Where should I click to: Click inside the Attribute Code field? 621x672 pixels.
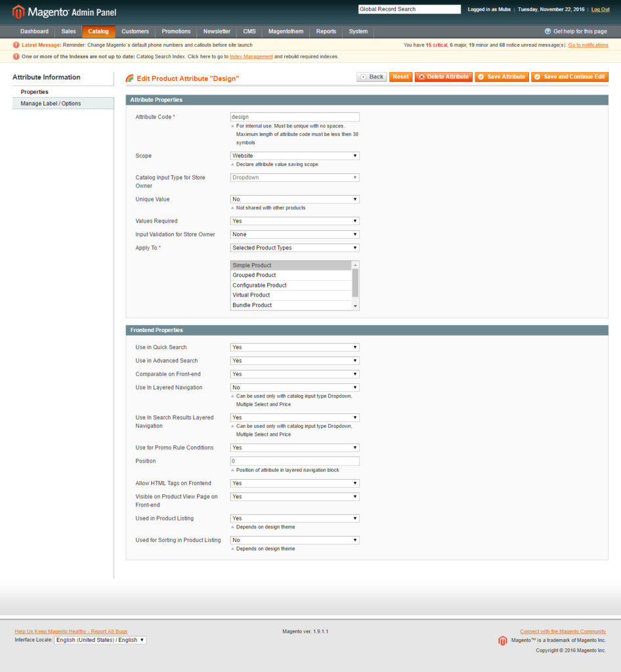point(294,116)
